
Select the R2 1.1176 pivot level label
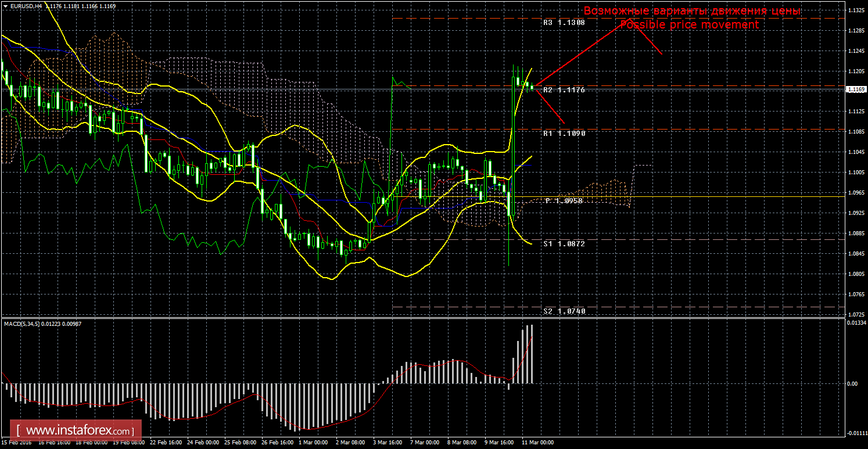click(x=564, y=90)
